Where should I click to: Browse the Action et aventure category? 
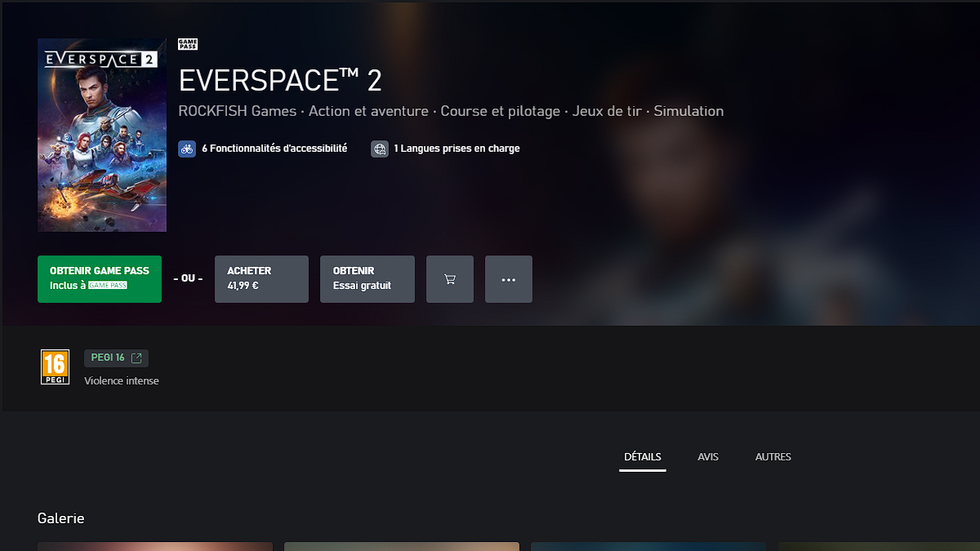pyautogui.click(x=370, y=111)
